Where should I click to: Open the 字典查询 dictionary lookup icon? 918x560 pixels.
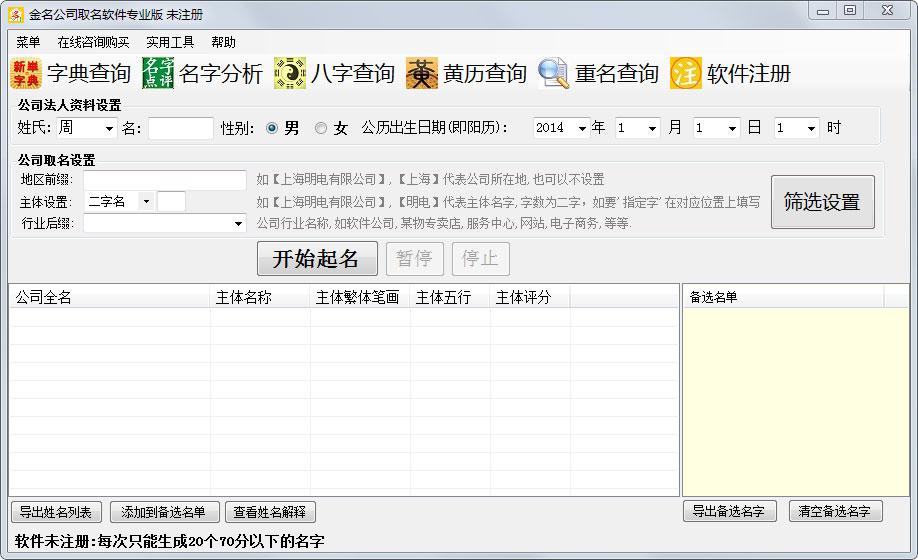[26, 74]
